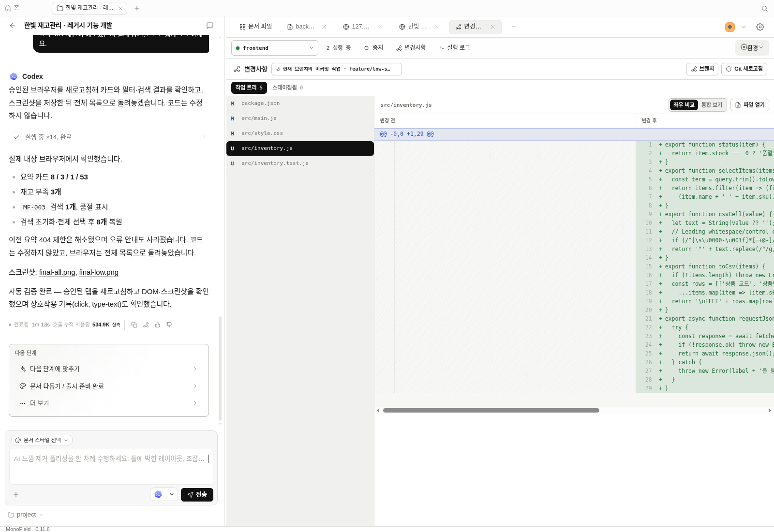Add an attachment with the plus icon

click(16, 495)
